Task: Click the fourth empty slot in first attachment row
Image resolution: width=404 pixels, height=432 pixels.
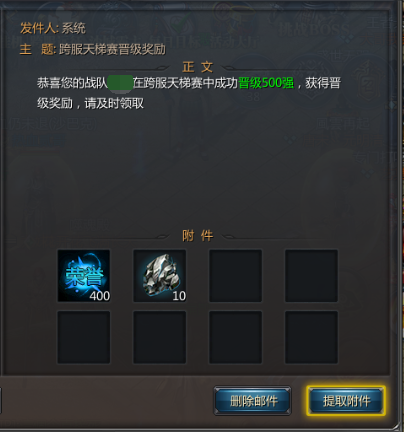Action: [x=311, y=276]
